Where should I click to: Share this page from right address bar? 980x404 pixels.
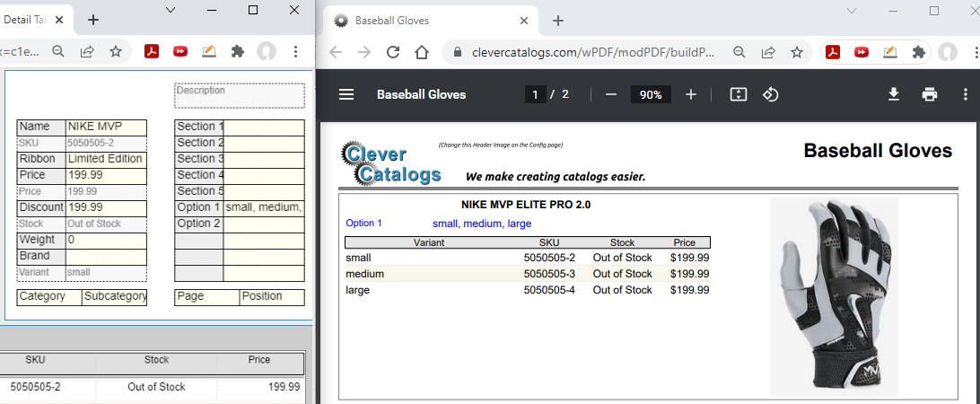click(x=769, y=52)
